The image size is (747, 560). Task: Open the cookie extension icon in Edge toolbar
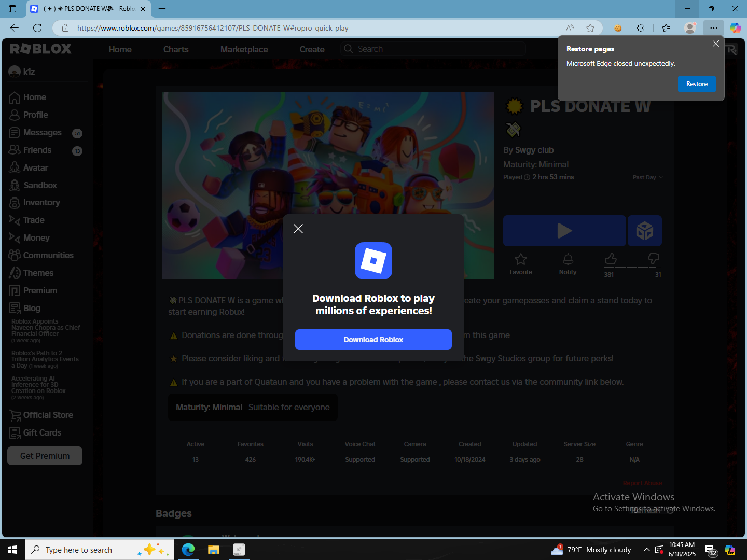(618, 28)
